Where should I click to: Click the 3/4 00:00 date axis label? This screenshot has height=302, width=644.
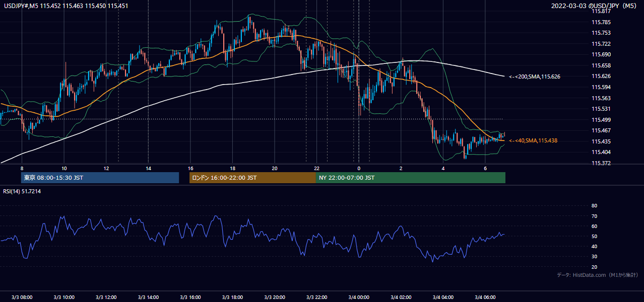[359, 297]
